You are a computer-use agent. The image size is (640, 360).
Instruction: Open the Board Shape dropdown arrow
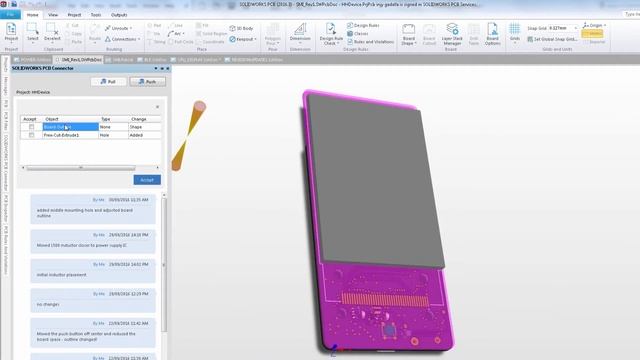tap(415, 43)
